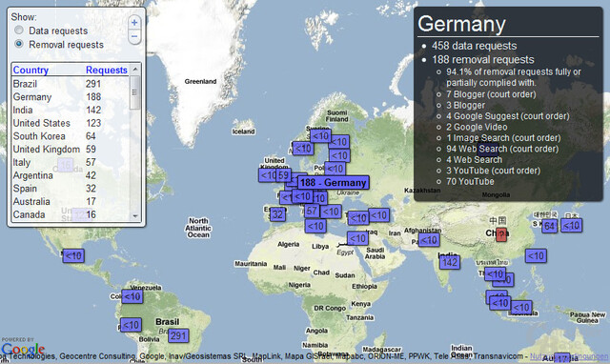Image resolution: width=610 pixels, height=364 pixels.
Task: Select Brazil row in country list
Action: (70, 84)
